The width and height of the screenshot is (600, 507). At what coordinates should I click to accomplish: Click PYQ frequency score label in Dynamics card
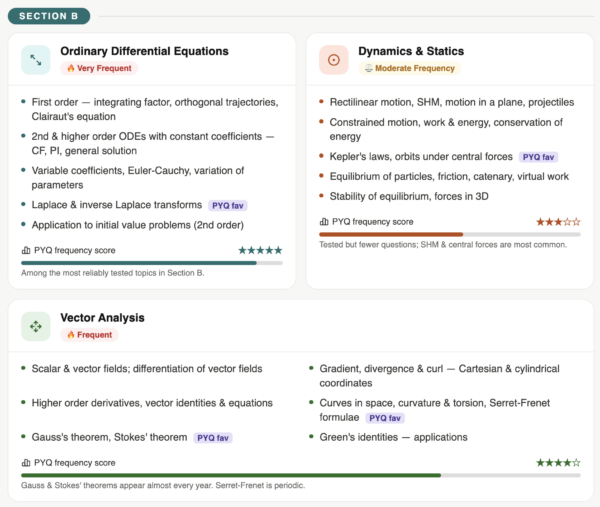tap(373, 222)
